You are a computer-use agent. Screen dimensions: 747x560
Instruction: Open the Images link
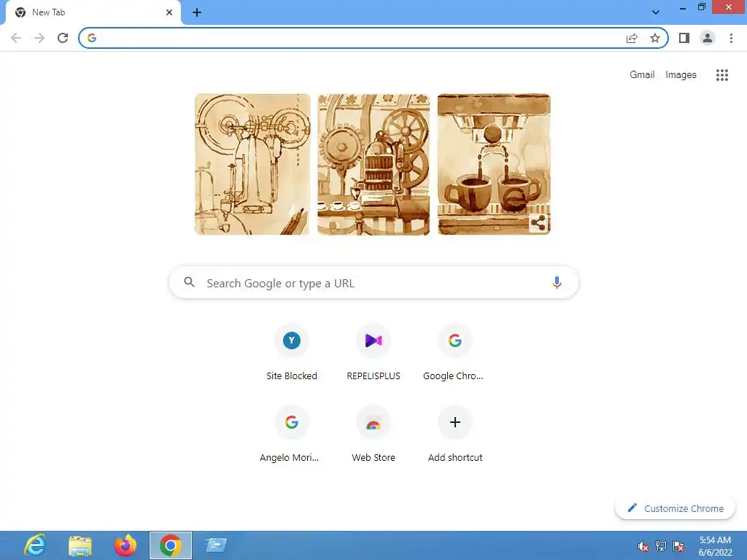coord(681,75)
